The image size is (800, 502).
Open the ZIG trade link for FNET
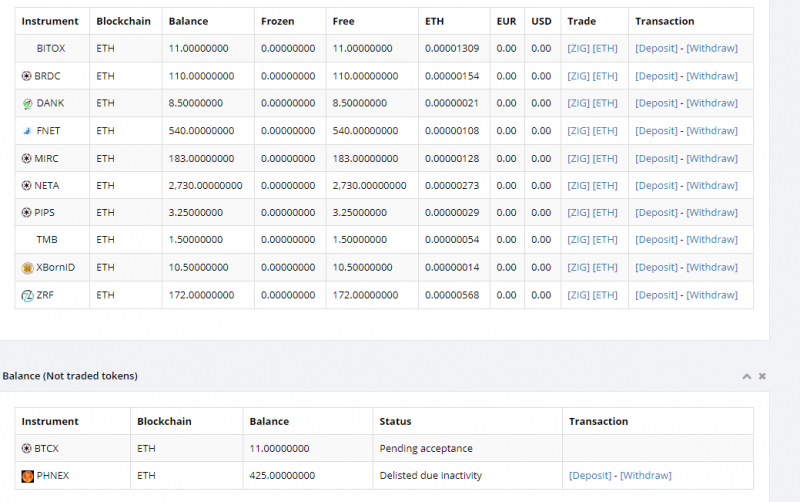tap(579, 131)
